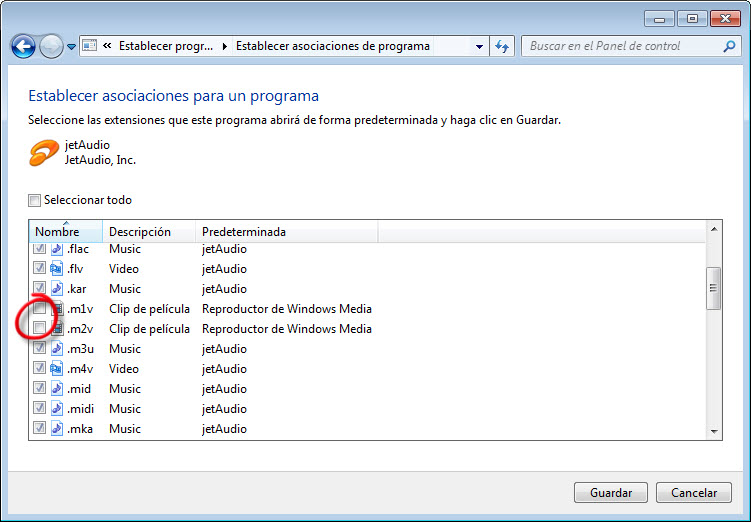
Task: Check the Seleccionar todo checkbox
Action: (34, 200)
